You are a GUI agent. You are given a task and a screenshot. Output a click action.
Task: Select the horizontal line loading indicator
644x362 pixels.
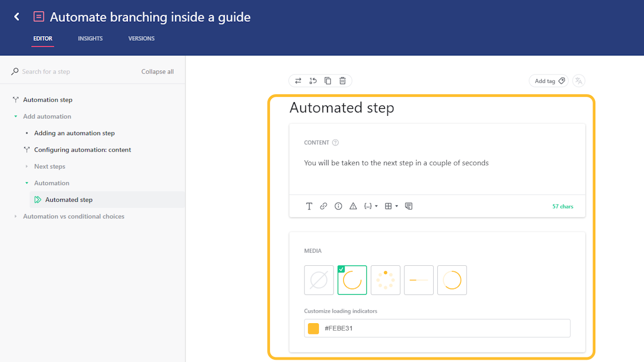coord(419,280)
